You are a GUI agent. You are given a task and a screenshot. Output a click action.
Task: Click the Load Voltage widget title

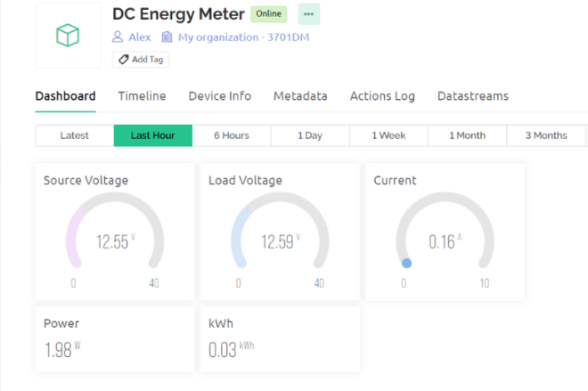coord(245,180)
